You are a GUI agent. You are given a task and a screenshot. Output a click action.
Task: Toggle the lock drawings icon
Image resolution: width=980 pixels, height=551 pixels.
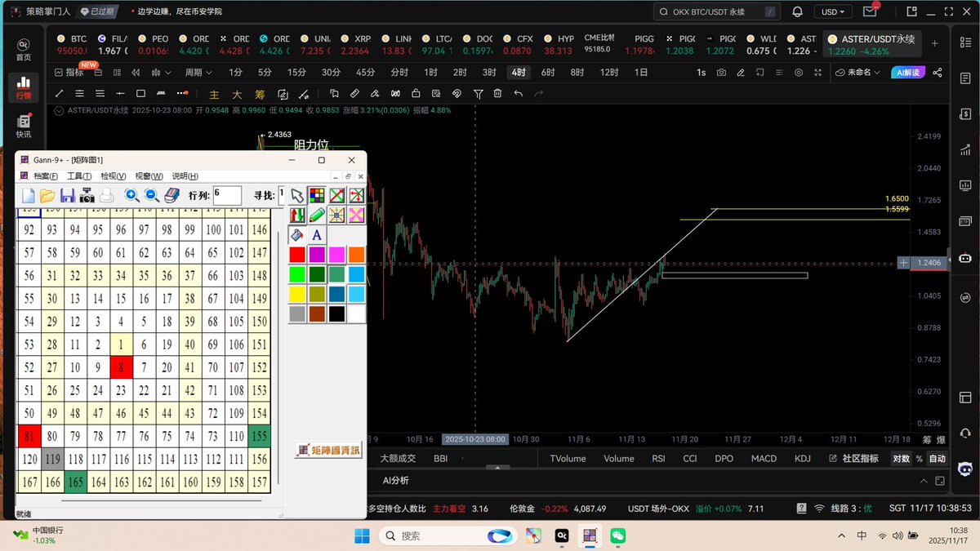pyautogui.click(x=416, y=94)
